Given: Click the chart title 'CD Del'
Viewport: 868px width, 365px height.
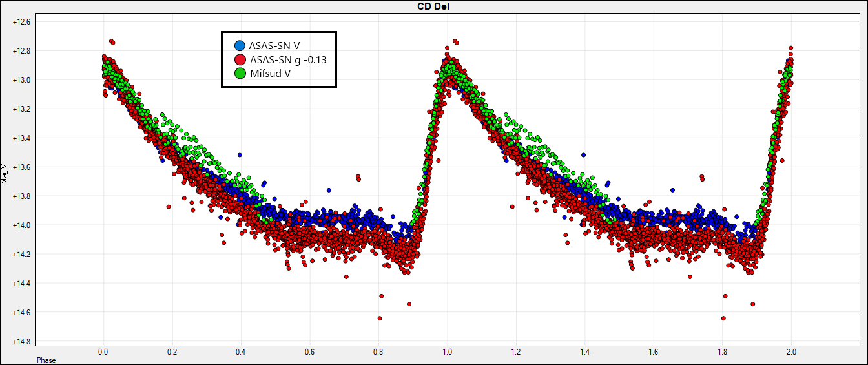Looking at the screenshot, I should click(x=433, y=6).
